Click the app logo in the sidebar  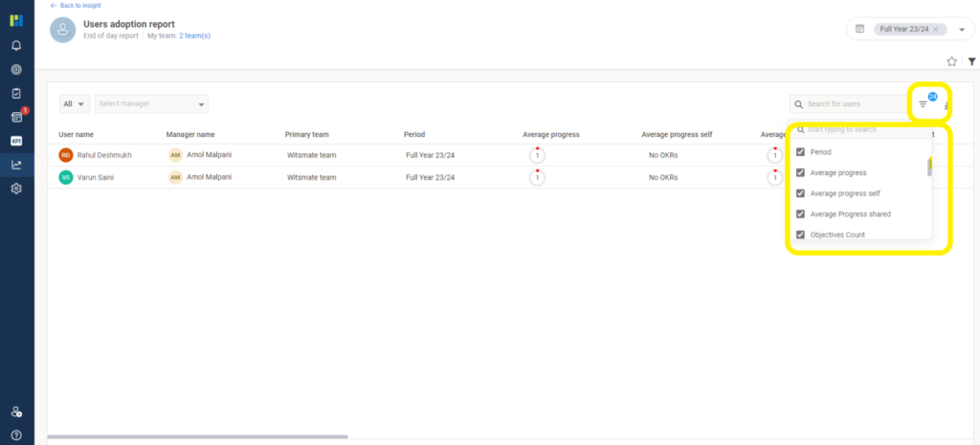(x=16, y=21)
